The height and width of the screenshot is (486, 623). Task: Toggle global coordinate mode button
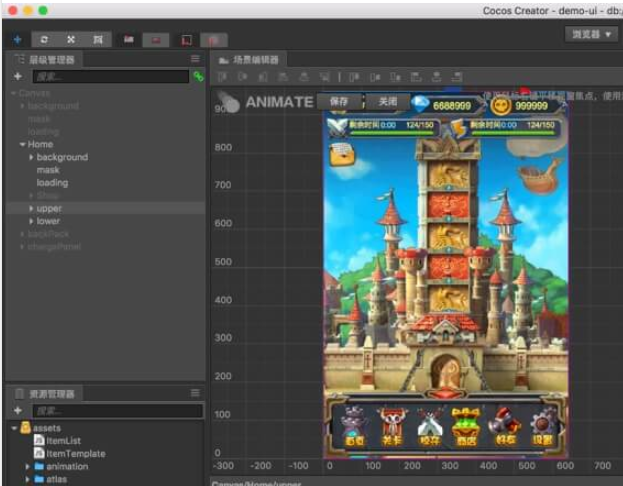[x=213, y=40]
